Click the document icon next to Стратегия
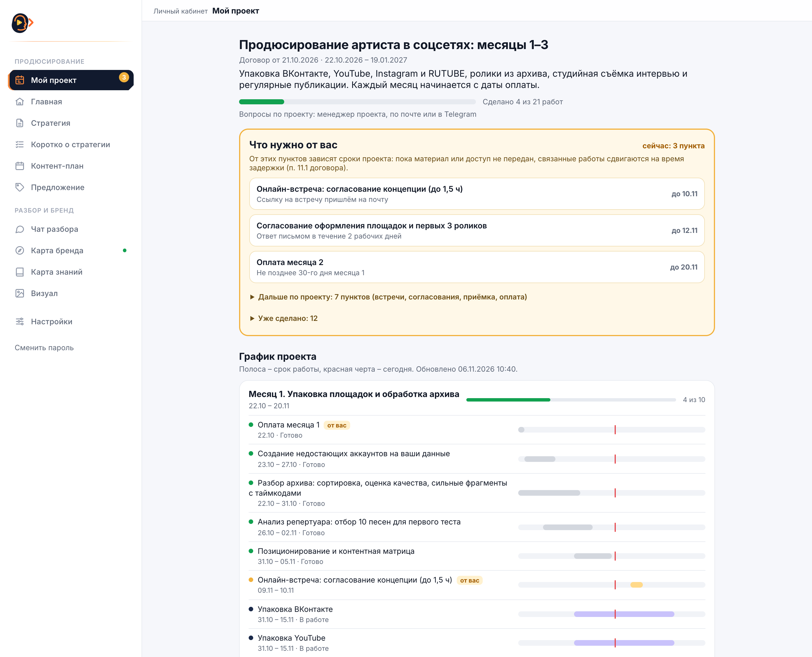812x657 pixels. click(20, 123)
